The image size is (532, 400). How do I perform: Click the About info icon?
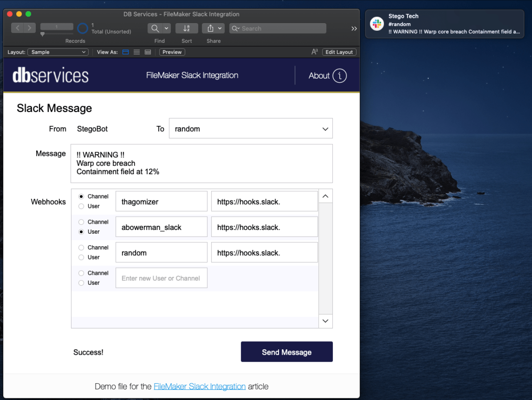(340, 76)
